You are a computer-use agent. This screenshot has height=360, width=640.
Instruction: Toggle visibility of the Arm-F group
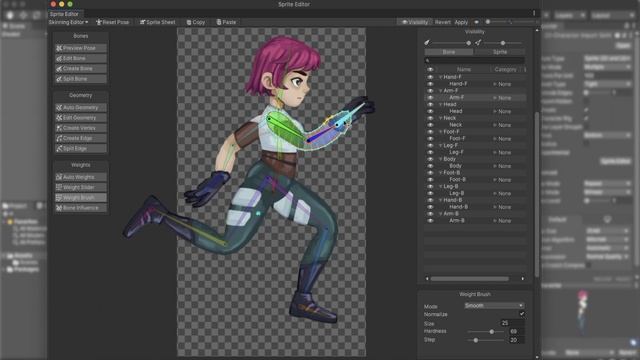[x=430, y=91]
